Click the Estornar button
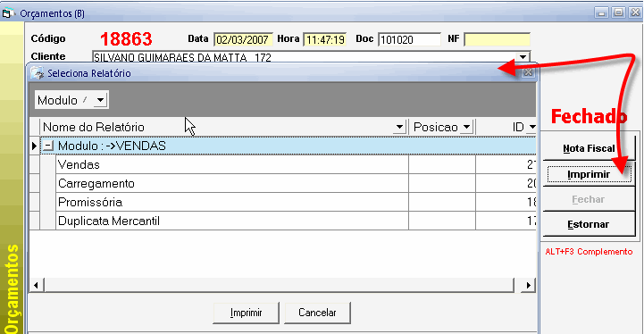 click(589, 224)
